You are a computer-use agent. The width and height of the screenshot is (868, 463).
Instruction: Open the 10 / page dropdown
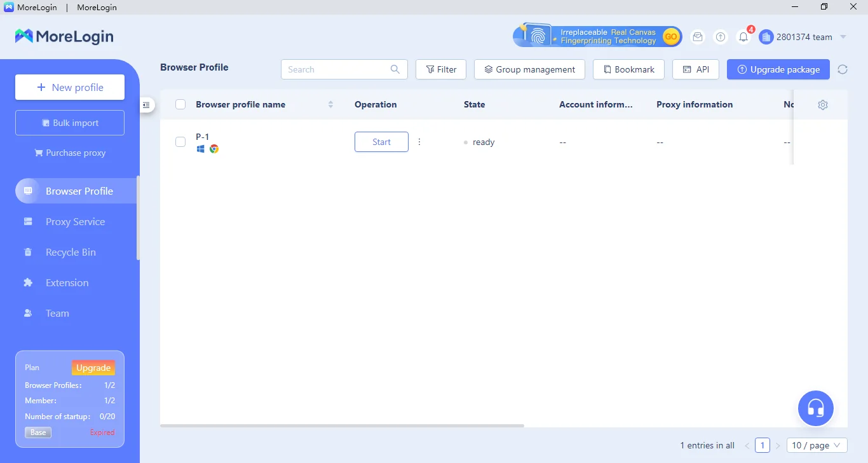[x=817, y=445]
